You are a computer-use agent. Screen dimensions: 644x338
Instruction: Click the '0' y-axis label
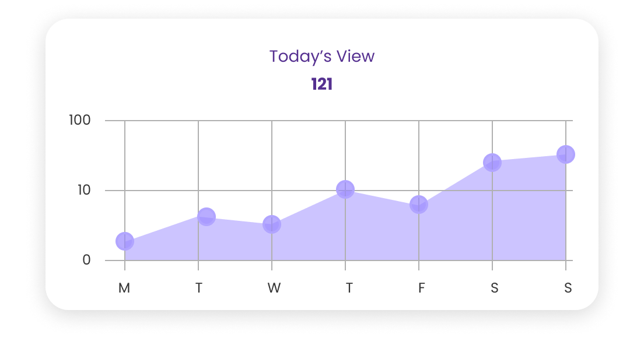(x=86, y=260)
